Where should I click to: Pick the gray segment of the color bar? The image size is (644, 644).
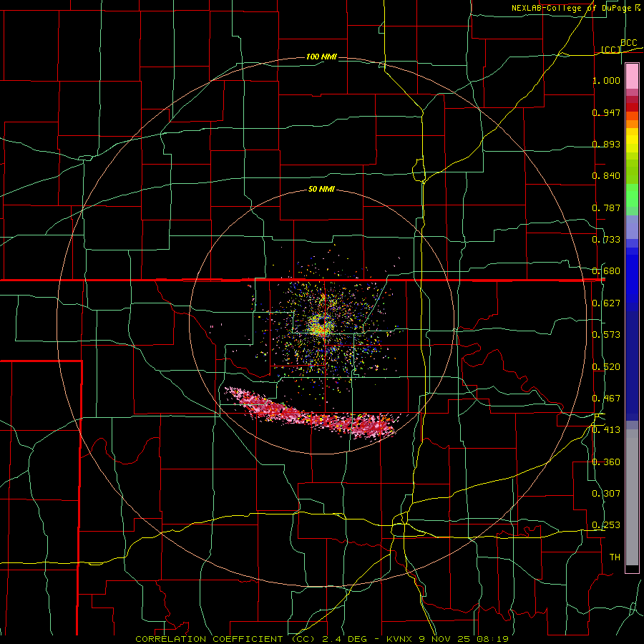(632, 497)
